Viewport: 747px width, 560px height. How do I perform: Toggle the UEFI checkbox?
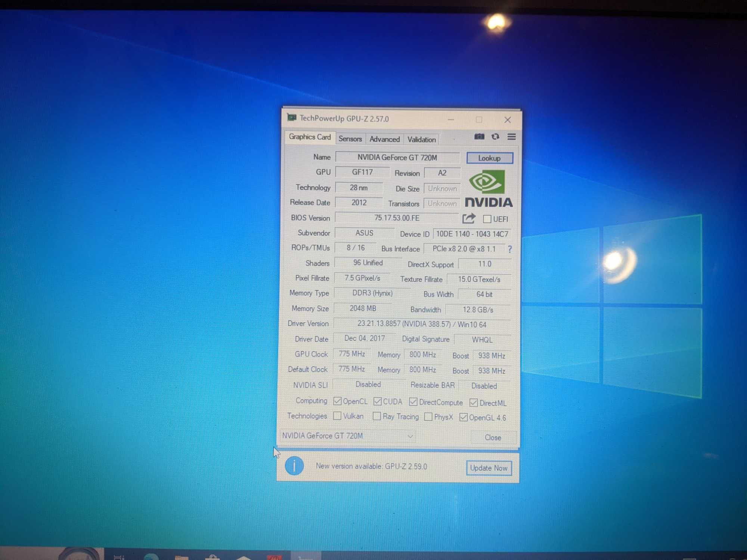(487, 219)
